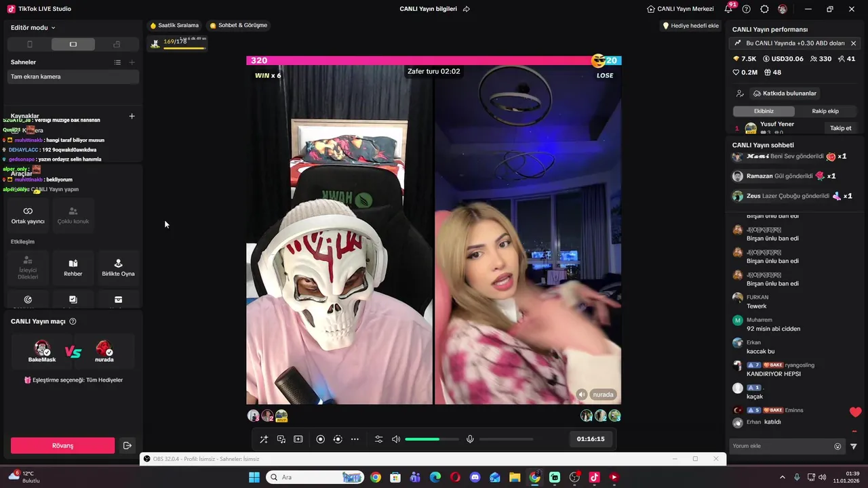
Task: Open Ortak yayıncı co-host tool
Action: (28, 215)
